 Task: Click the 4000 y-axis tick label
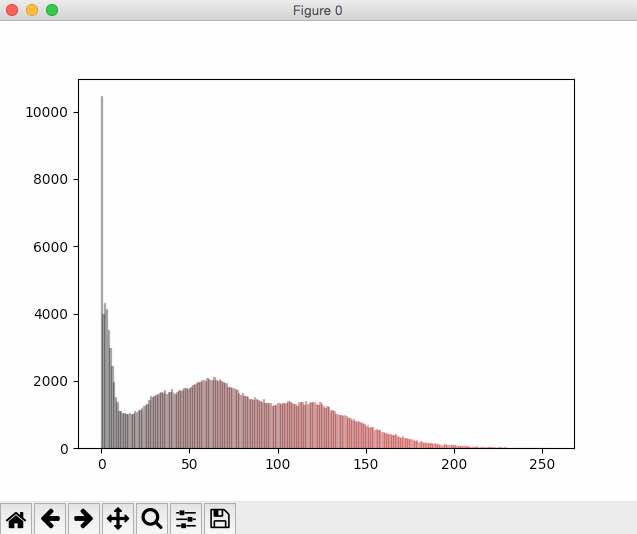click(x=50, y=314)
